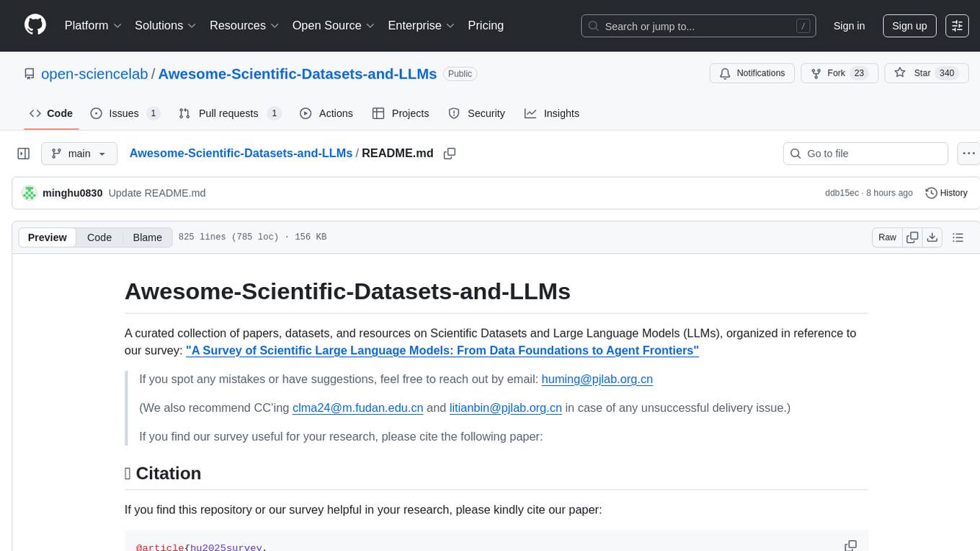Go to the Pricing page

(x=486, y=25)
